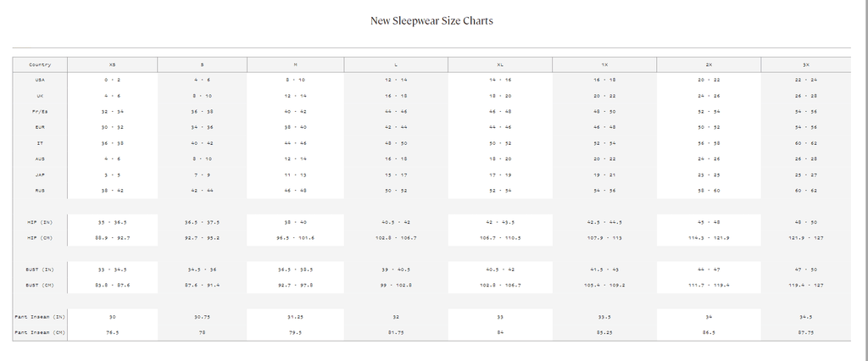Click the 87.75 inseam cell under 3X
Image resolution: width=868 pixels, height=361 pixels.
click(x=806, y=333)
